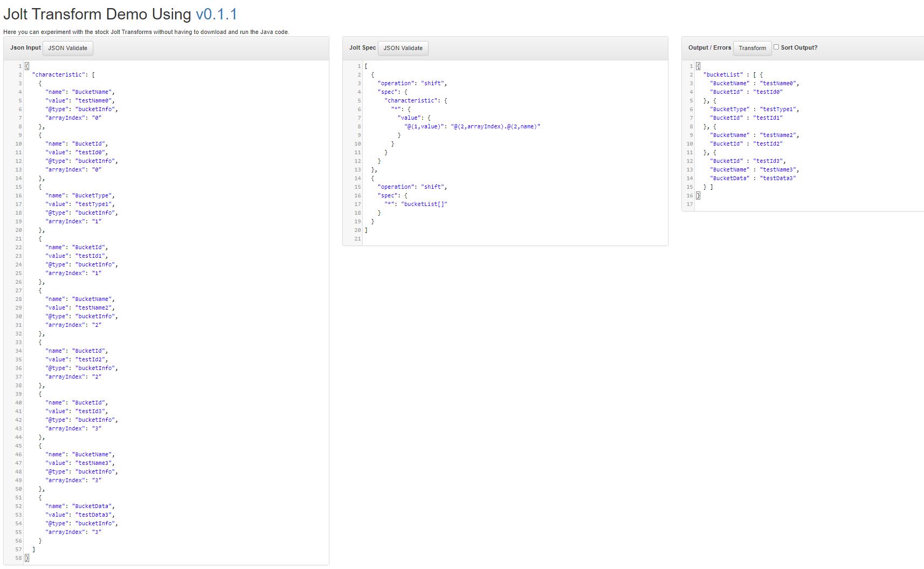Click the "value": "testData3" line in Json Input
This screenshot has height=569, width=924.
[x=80, y=515]
